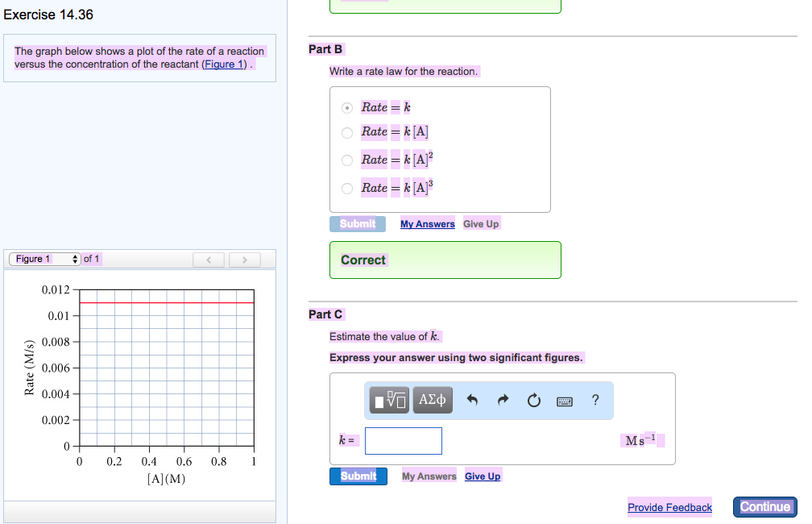The width and height of the screenshot is (812, 524).
Task: Go to next figure arrow
Action: (x=244, y=260)
